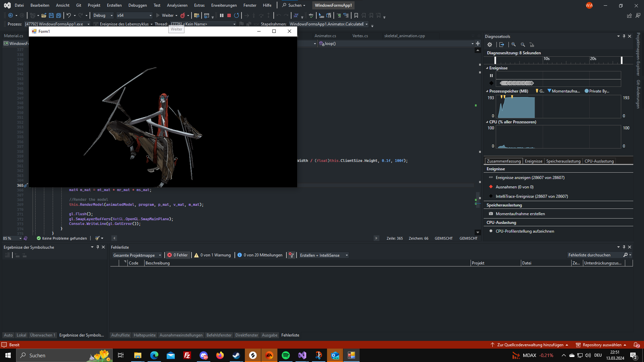
Task: Toggle the 0 von 1 Warnung filter
Action: click(x=213, y=255)
